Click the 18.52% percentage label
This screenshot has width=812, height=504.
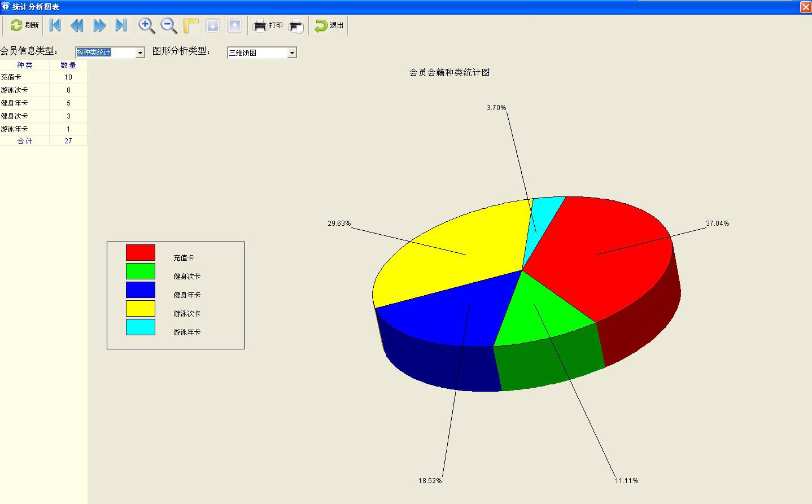pyautogui.click(x=430, y=481)
